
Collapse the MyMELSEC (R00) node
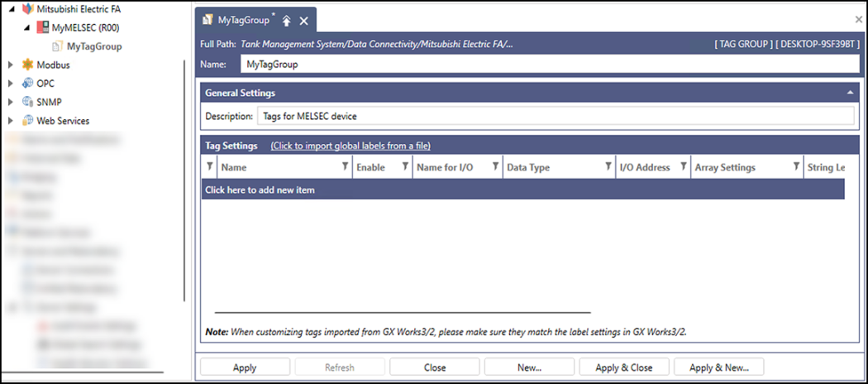(26, 27)
